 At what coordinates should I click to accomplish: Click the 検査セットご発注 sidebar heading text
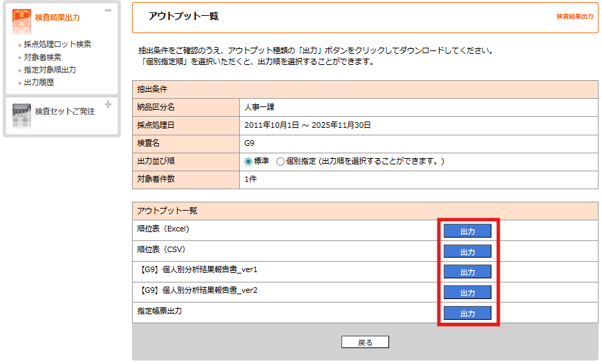[65, 111]
